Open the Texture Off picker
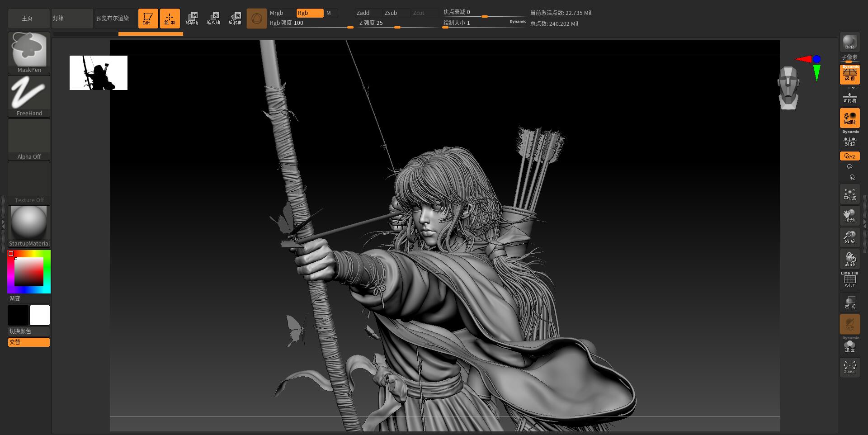This screenshot has width=868, height=435. tap(29, 183)
